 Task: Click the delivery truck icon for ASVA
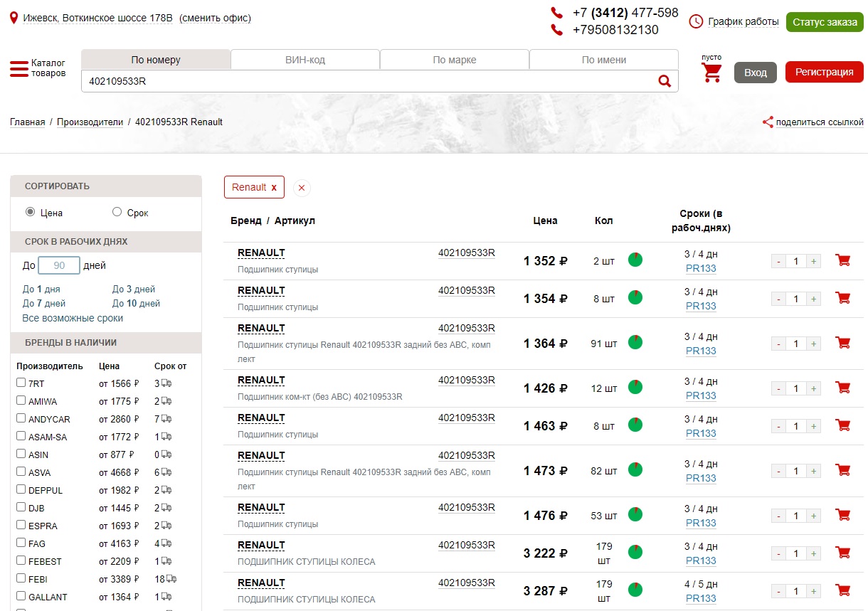166,472
